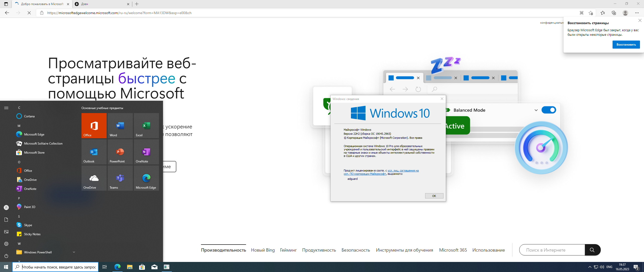Image resolution: width=644 pixels, height=272 pixels.
Task: Open Microsoft Store from the taskbar
Action: [x=142, y=267]
